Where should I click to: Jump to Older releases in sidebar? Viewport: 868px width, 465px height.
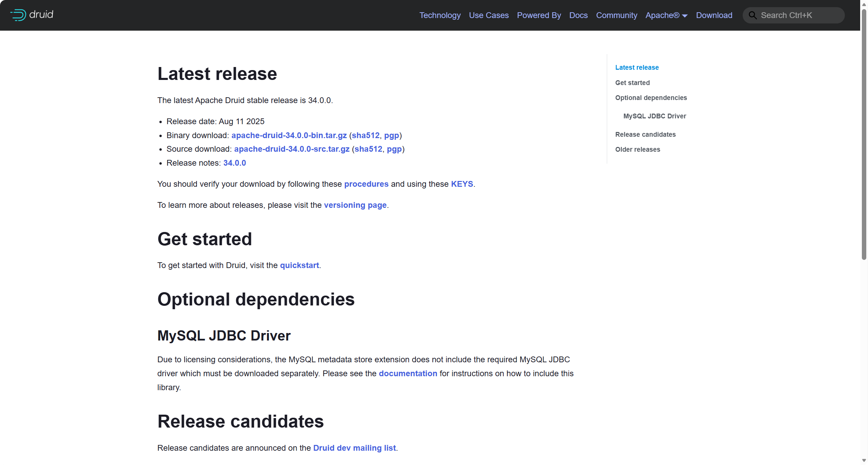(x=637, y=149)
